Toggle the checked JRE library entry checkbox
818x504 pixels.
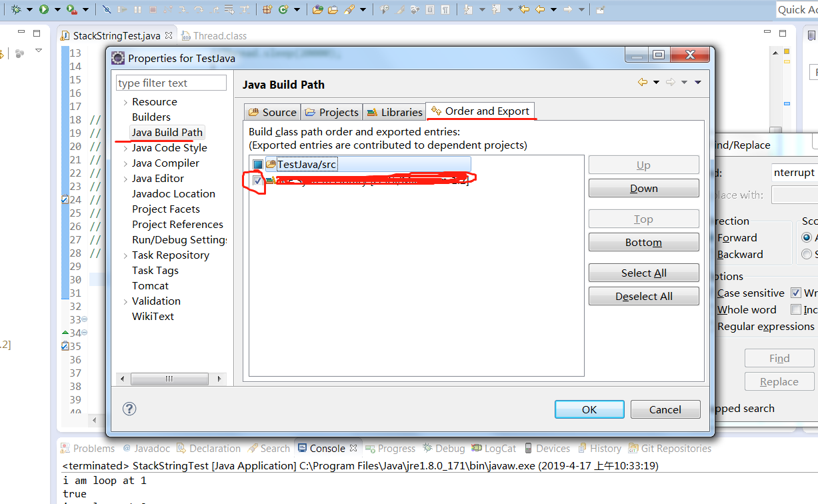pos(257,180)
